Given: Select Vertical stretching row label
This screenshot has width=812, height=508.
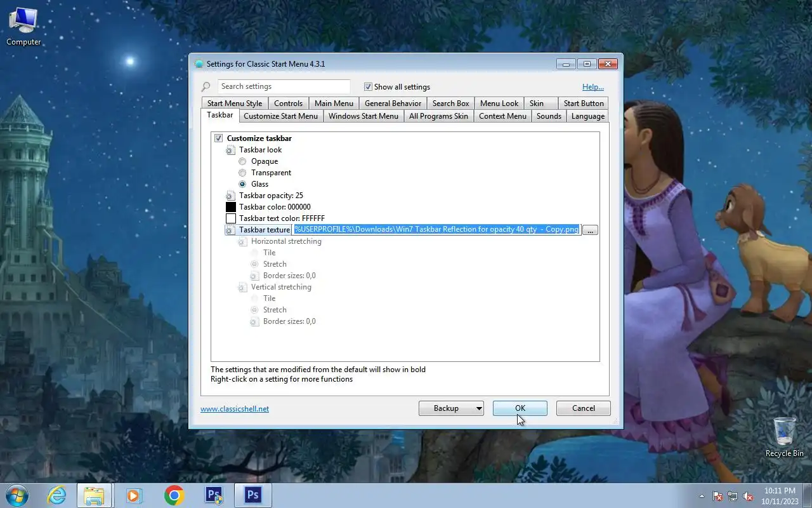Looking at the screenshot, I should pos(281,287).
